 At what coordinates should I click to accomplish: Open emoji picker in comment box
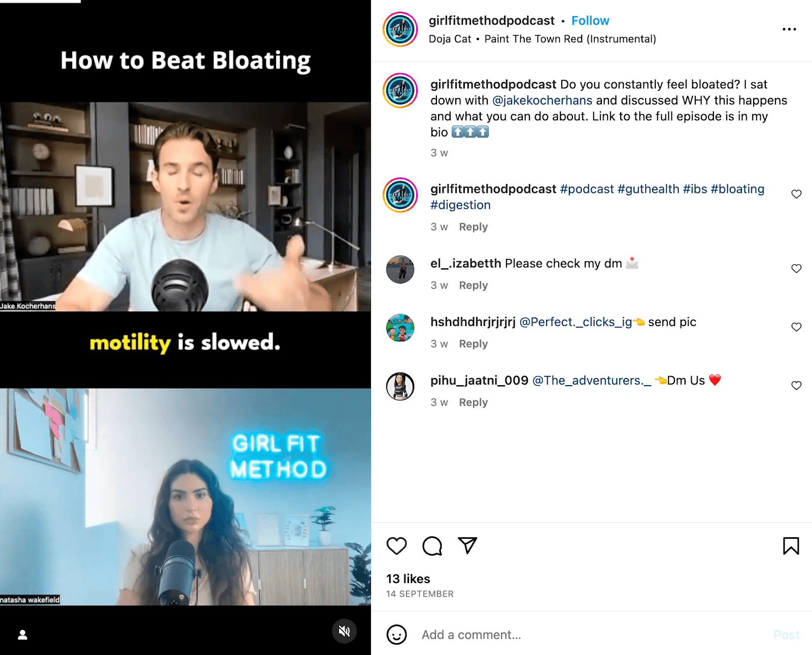coord(396,635)
